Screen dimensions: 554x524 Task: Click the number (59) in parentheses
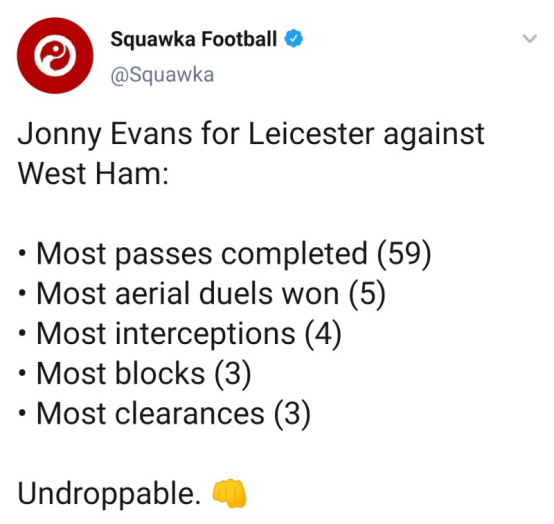(404, 254)
